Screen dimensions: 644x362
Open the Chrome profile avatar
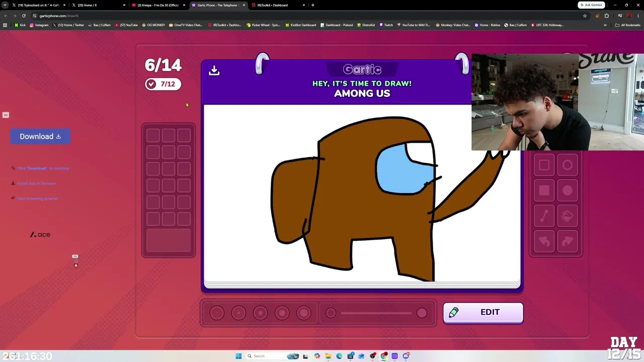[629, 16]
